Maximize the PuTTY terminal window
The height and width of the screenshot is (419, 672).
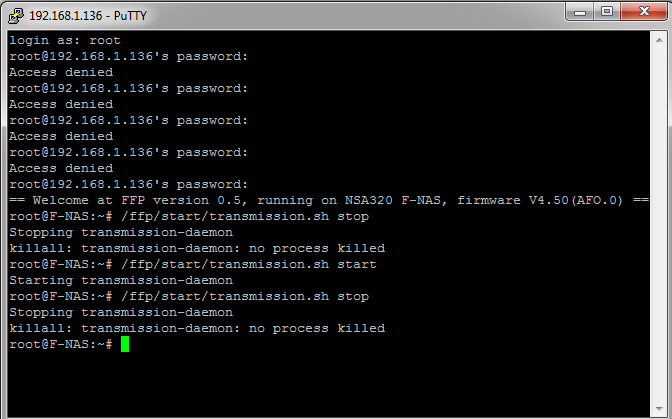[607, 12]
